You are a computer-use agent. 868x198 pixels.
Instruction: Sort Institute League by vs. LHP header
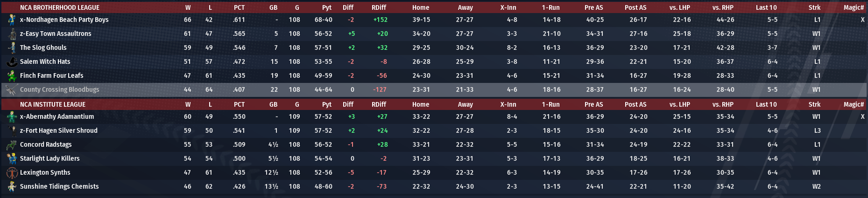click(679, 104)
